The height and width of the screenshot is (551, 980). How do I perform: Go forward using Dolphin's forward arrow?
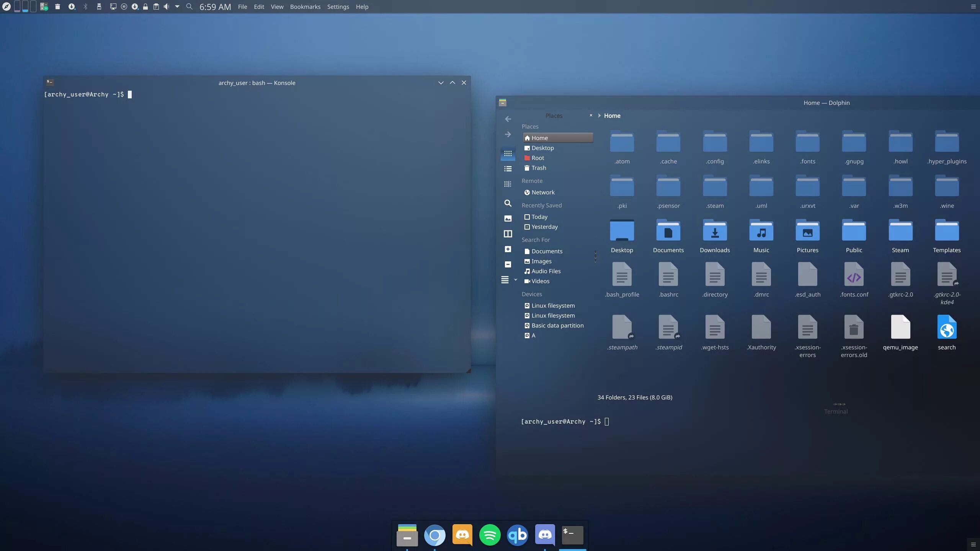[508, 134]
